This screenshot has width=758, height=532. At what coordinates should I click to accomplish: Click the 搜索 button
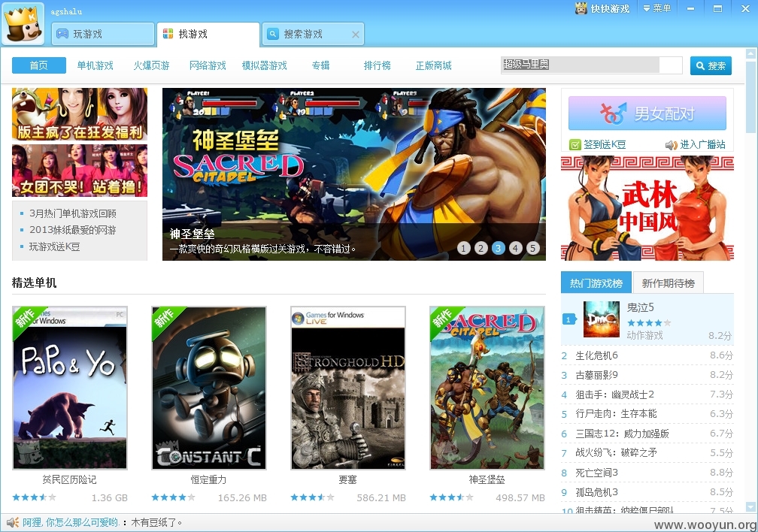(x=711, y=65)
